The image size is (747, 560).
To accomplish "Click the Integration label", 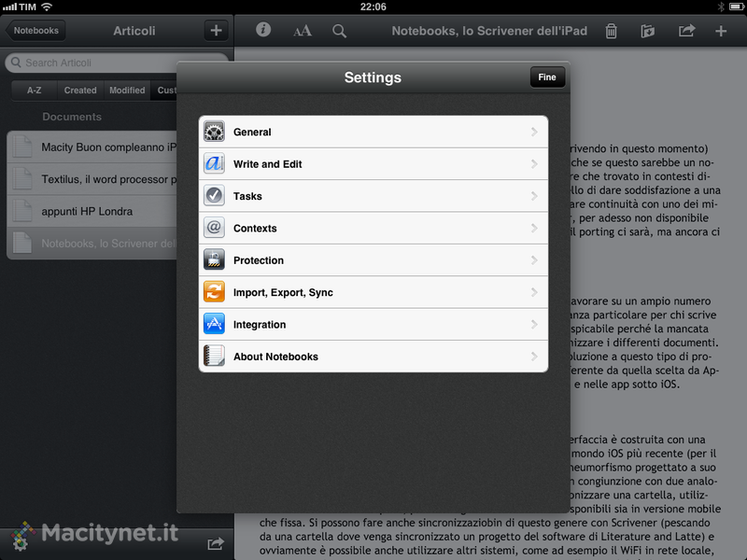I will (x=260, y=325).
